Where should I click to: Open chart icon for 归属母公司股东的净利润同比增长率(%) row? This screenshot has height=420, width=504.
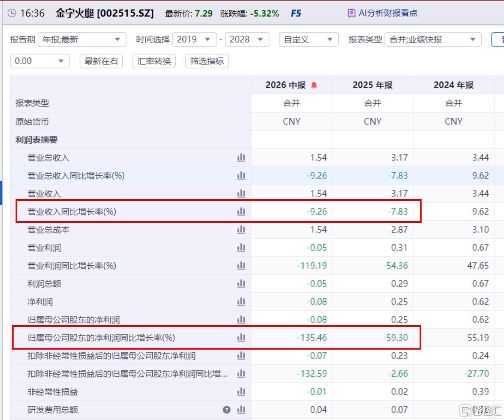[x=241, y=338]
